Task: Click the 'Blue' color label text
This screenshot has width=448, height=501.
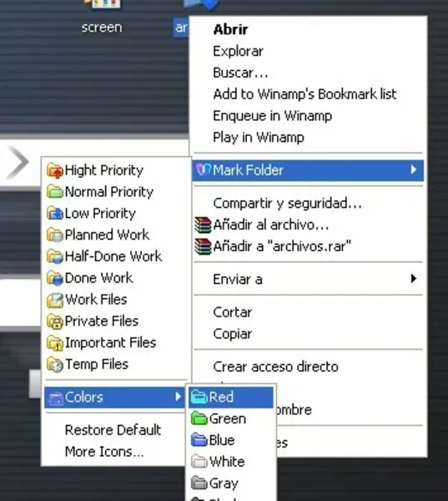Action: tap(222, 440)
